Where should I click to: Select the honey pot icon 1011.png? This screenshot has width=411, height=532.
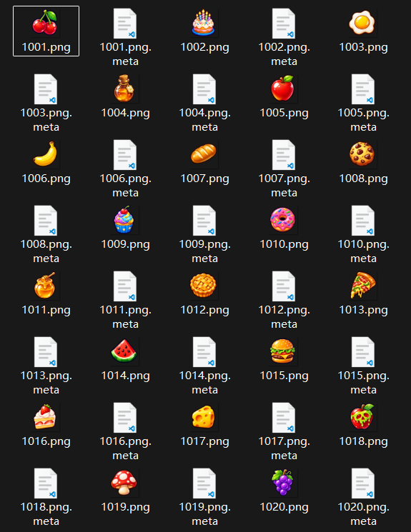[45, 286]
